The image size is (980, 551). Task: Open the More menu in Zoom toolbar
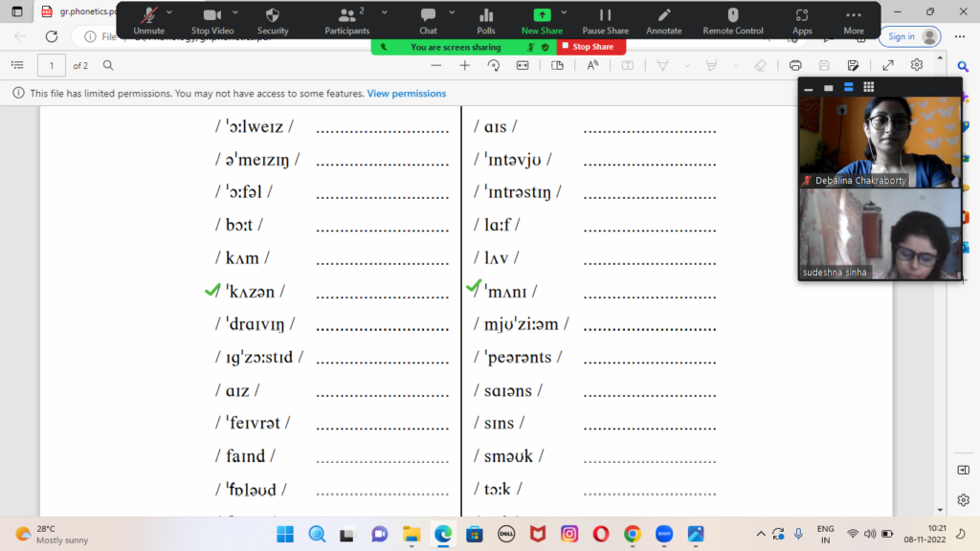(854, 19)
